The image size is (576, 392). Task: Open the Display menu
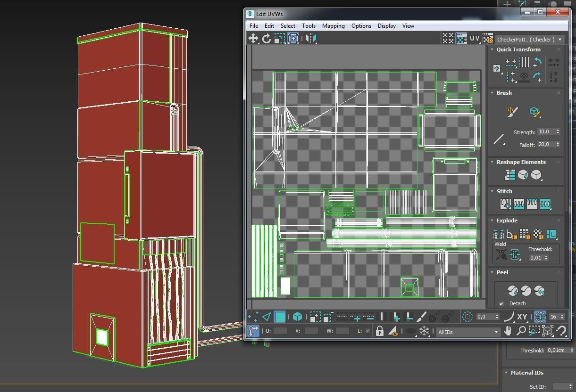coord(387,26)
